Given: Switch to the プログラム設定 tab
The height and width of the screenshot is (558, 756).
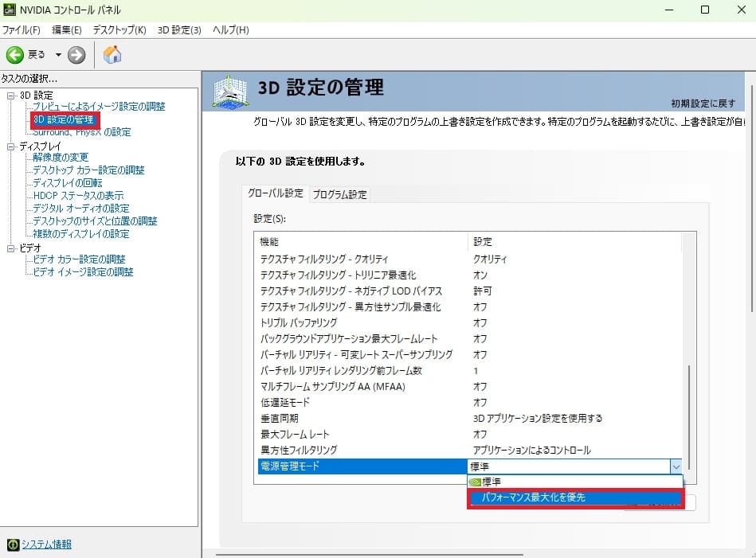Looking at the screenshot, I should (x=340, y=194).
